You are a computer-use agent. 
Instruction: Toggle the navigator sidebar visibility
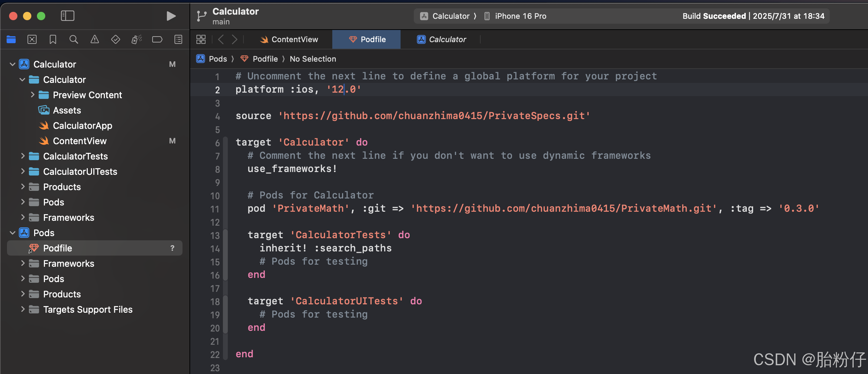[x=68, y=16]
